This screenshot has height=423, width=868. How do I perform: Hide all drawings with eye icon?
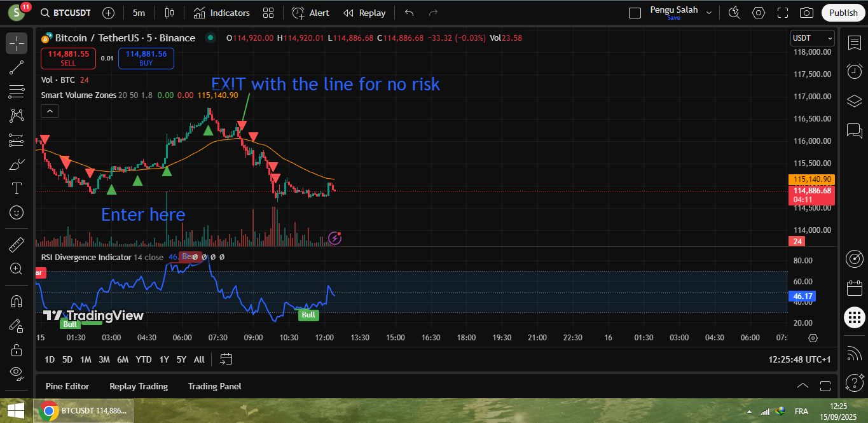click(17, 373)
